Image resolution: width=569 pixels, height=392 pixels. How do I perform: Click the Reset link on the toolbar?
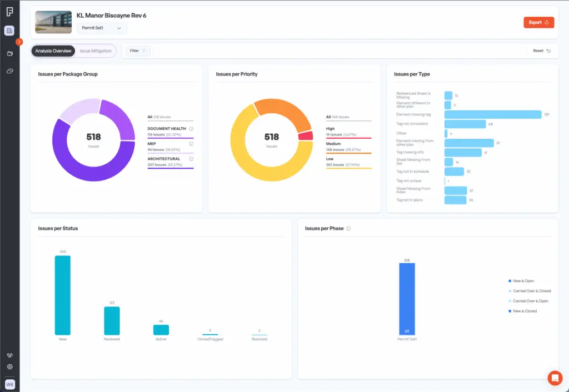pos(538,50)
